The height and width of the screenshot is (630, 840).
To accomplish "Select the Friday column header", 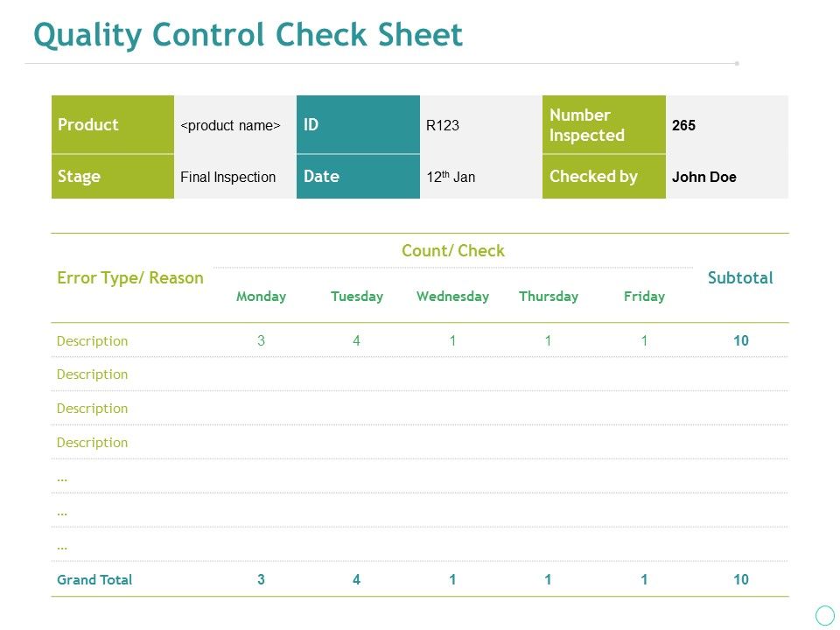I will click(644, 297).
